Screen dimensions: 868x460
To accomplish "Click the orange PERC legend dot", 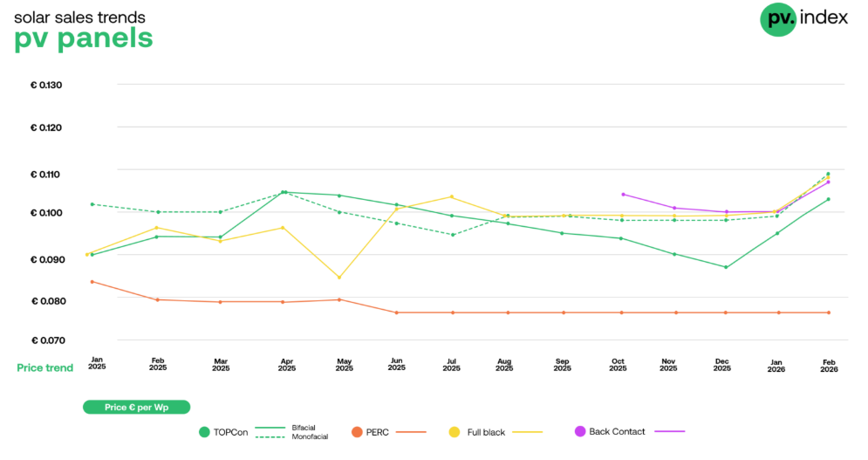I will [x=356, y=431].
